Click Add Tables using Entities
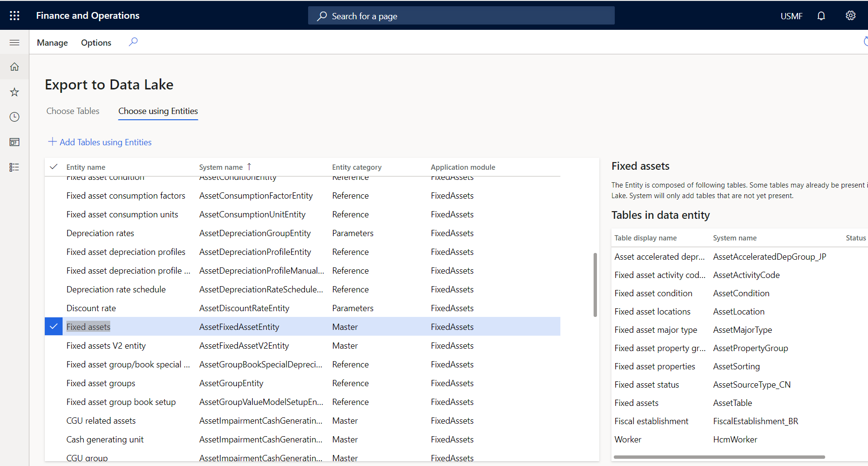The height and width of the screenshot is (466, 868). click(x=99, y=142)
